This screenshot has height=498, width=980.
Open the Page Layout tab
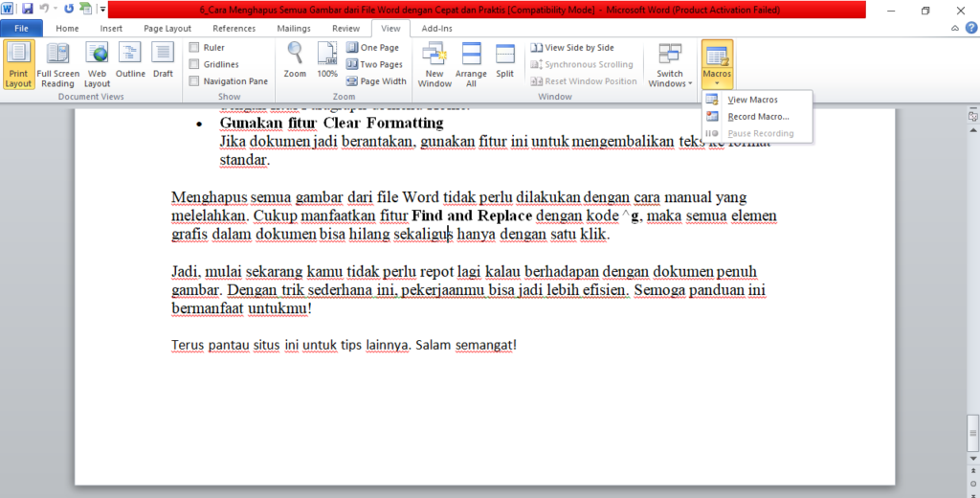166,29
